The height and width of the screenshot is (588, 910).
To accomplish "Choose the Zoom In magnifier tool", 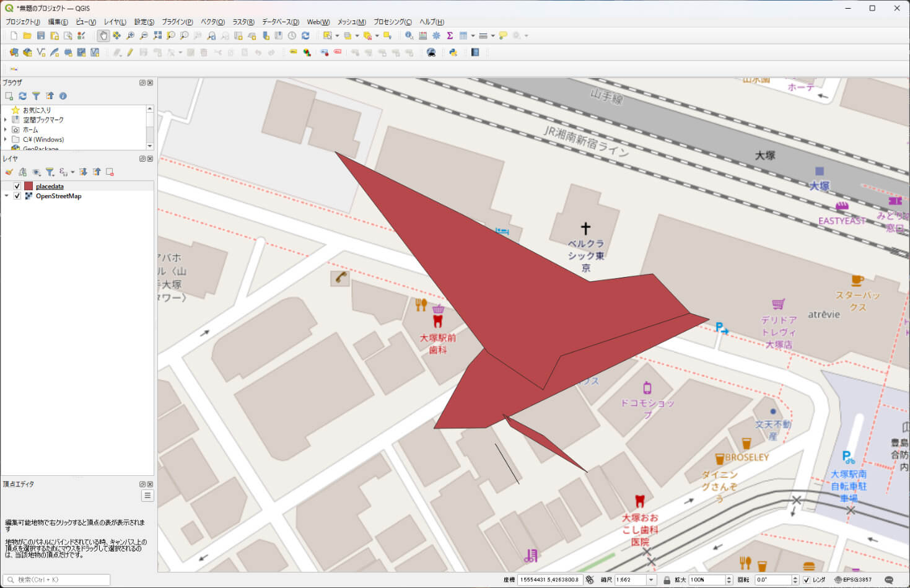I will click(x=130, y=36).
